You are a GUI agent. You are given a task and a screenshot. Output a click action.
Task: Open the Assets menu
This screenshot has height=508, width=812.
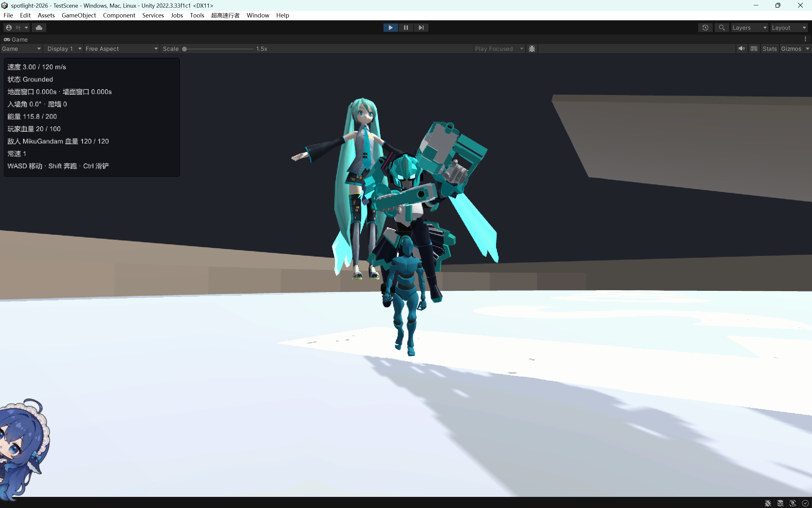click(46, 16)
